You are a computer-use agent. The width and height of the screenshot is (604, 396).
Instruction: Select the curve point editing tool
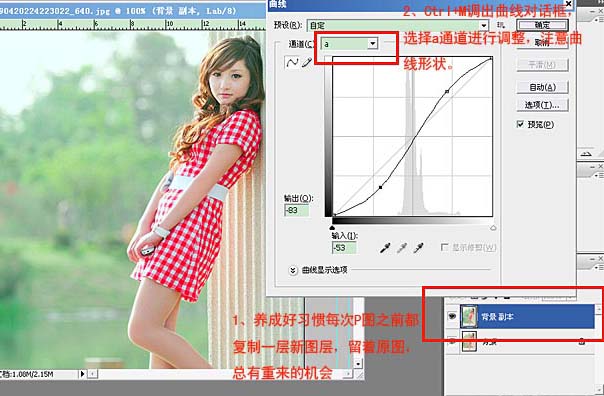click(292, 62)
